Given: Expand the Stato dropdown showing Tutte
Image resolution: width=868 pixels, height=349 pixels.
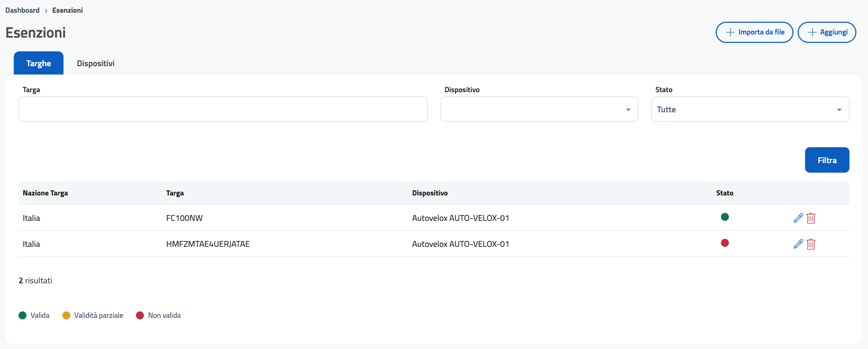Looking at the screenshot, I should coord(750,109).
